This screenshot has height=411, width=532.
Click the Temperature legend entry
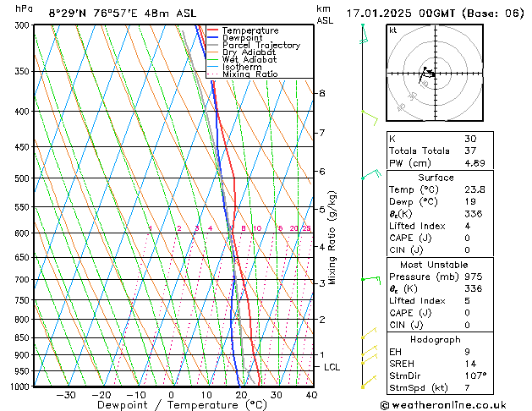tap(250, 30)
